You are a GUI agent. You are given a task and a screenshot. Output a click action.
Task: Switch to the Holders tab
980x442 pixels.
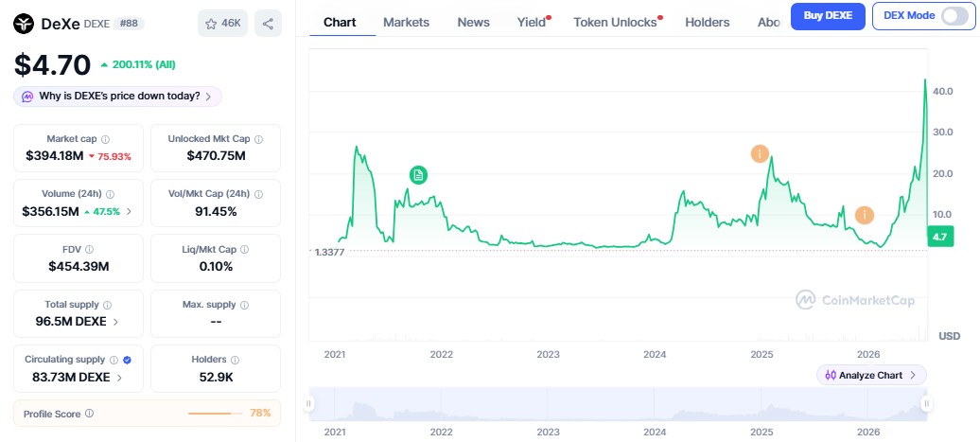[x=707, y=22]
